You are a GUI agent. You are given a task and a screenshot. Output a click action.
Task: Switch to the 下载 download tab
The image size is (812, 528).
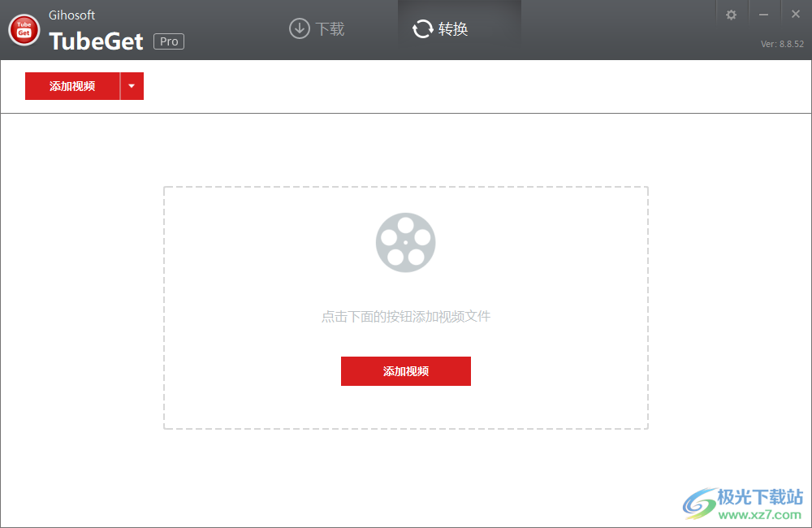pos(317,28)
